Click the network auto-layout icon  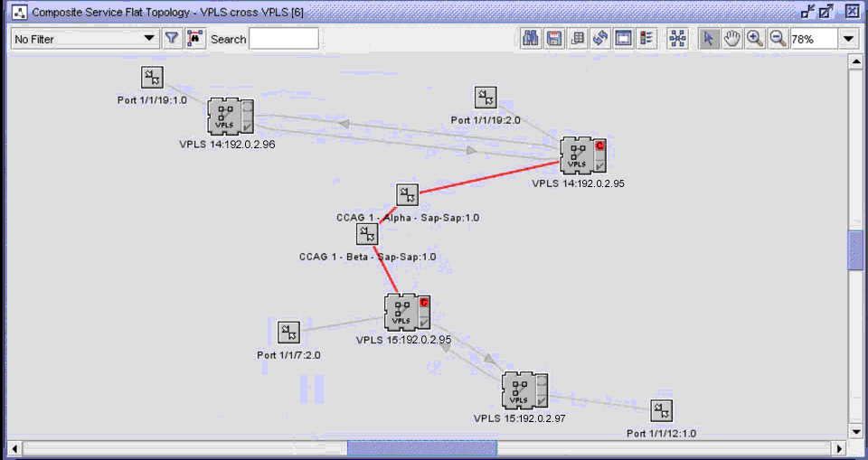(x=677, y=39)
